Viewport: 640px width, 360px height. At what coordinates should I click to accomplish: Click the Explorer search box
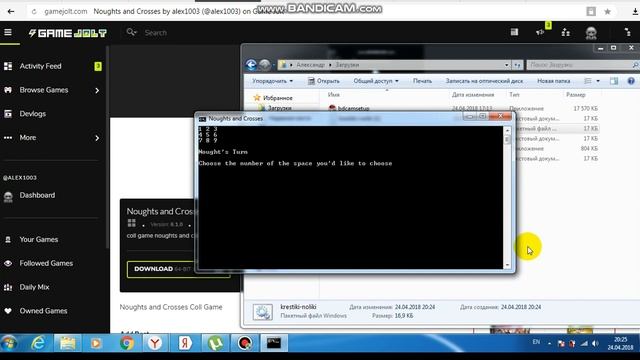[582, 65]
